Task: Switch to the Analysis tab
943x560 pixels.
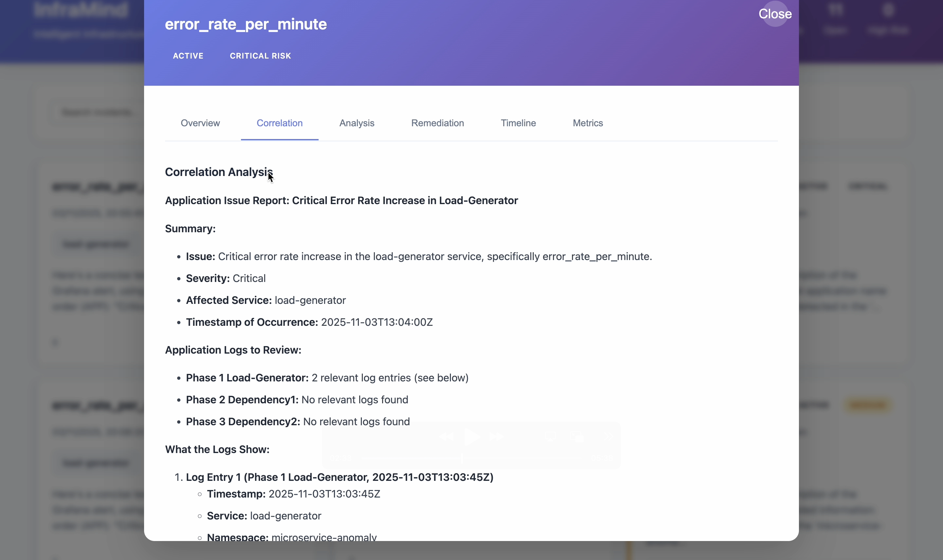Action: point(357,123)
